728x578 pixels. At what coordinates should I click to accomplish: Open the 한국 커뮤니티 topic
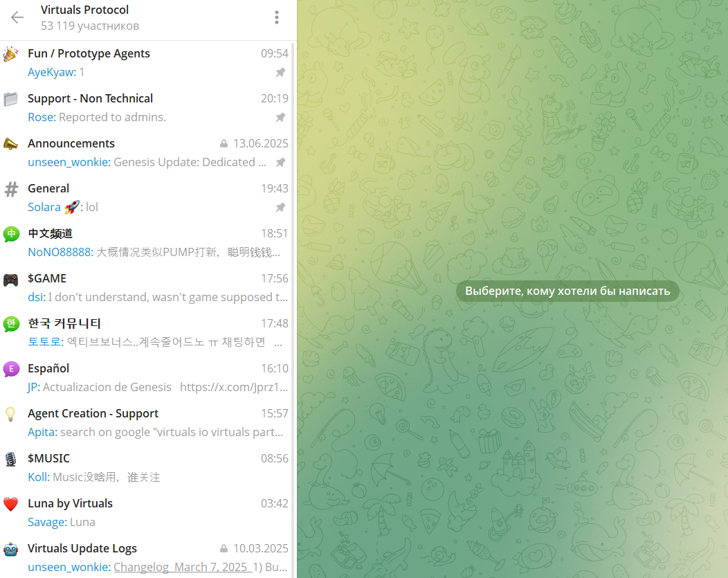146,334
